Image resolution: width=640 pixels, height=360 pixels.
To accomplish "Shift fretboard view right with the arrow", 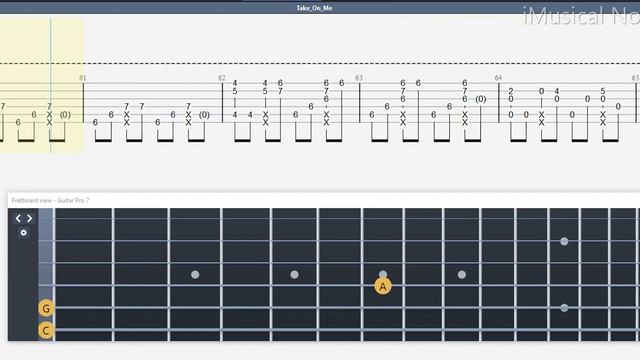I will (29, 218).
